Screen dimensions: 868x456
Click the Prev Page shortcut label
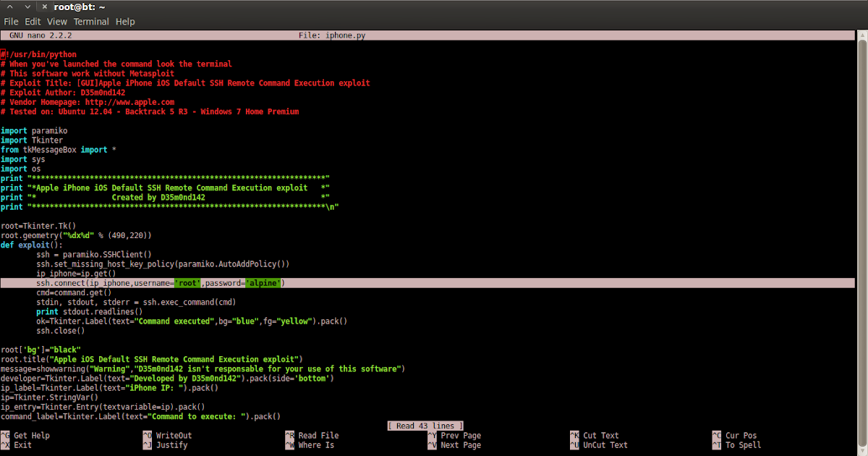pyautogui.click(x=461, y=436)
